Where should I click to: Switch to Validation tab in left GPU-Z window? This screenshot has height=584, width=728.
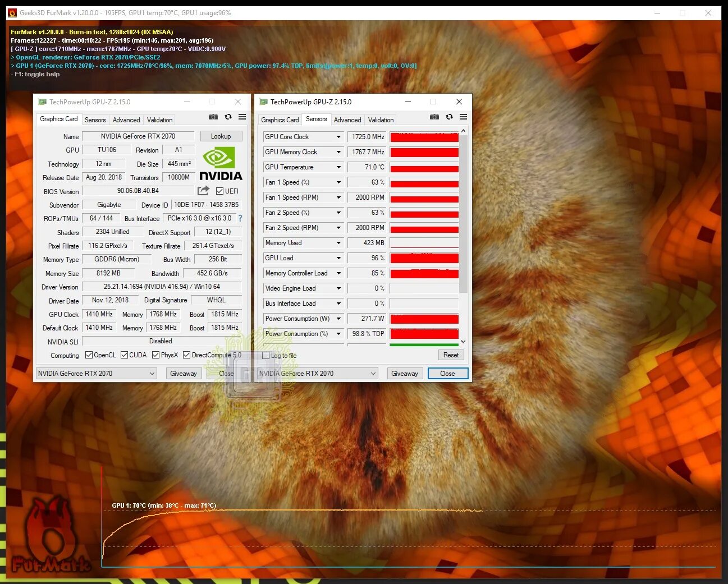click(160, 120)
